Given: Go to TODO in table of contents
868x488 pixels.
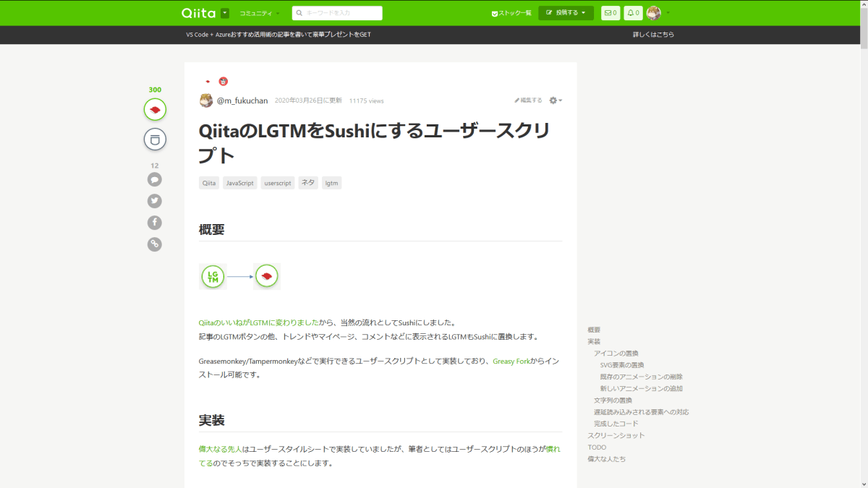Looking at the screenshot, I should pos(597,448).
